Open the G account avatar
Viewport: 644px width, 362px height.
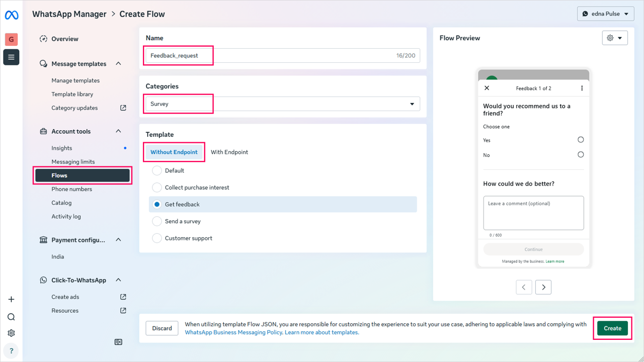point(11,39)
